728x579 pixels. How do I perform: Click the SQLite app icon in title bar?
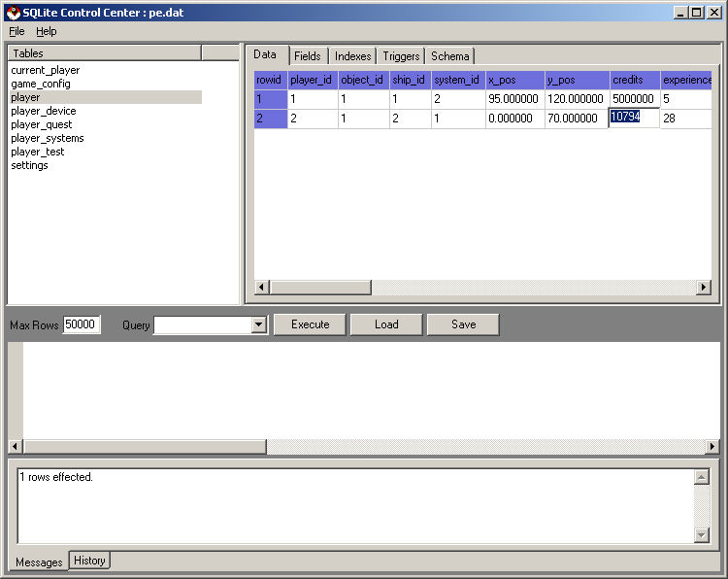tap(13, 12)
